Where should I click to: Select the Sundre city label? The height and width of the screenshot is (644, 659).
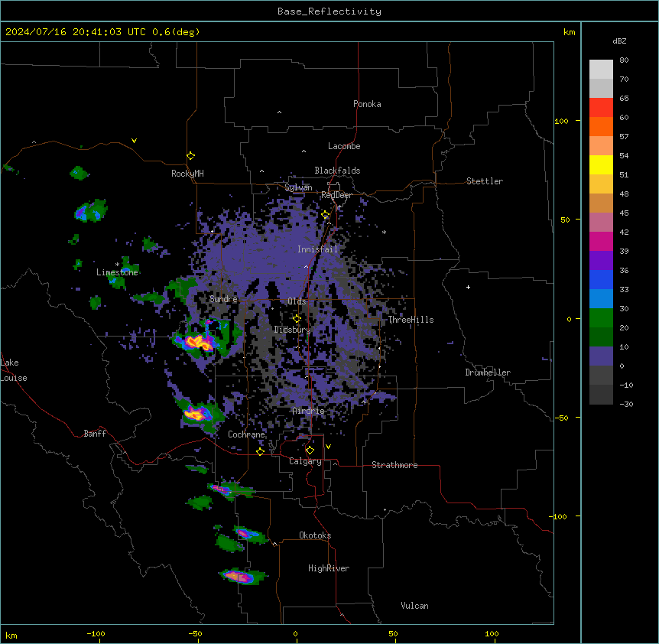pyautogui.click(x=223, y=299)
